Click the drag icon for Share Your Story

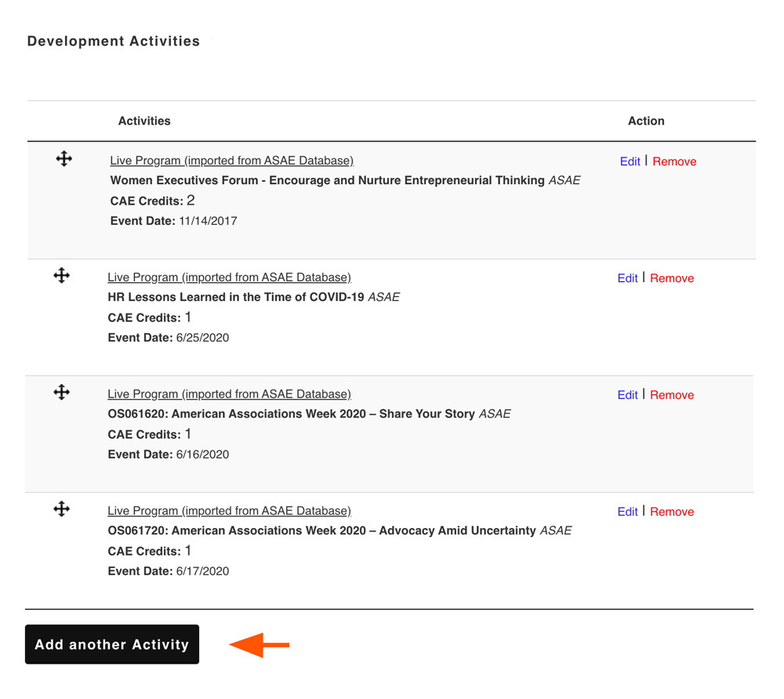point(62,393)
